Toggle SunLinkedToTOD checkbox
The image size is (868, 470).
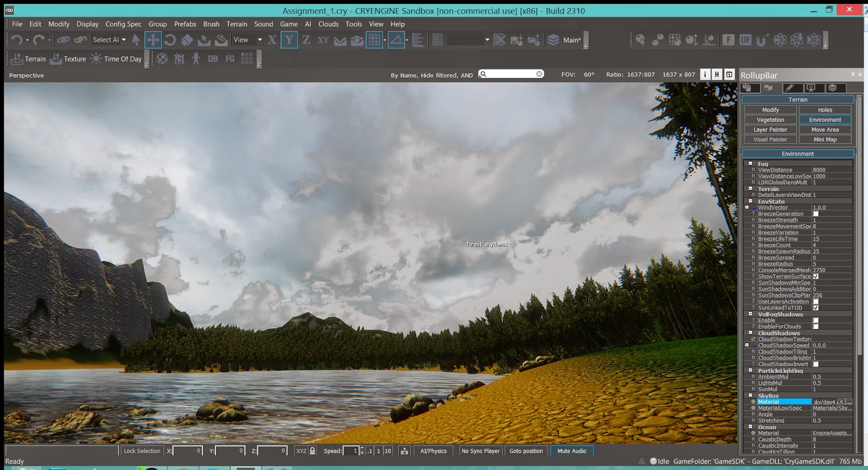pyautogui.click(x=815, y=308)
